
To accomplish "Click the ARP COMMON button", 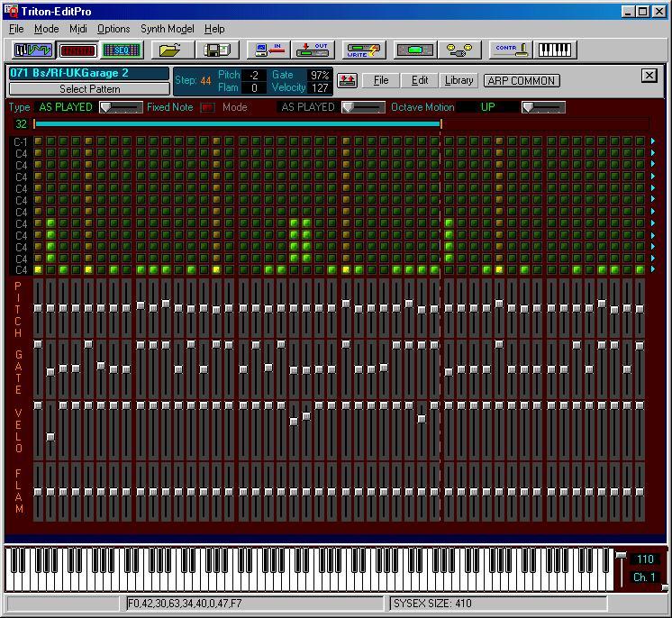I will tap(521, 80).
